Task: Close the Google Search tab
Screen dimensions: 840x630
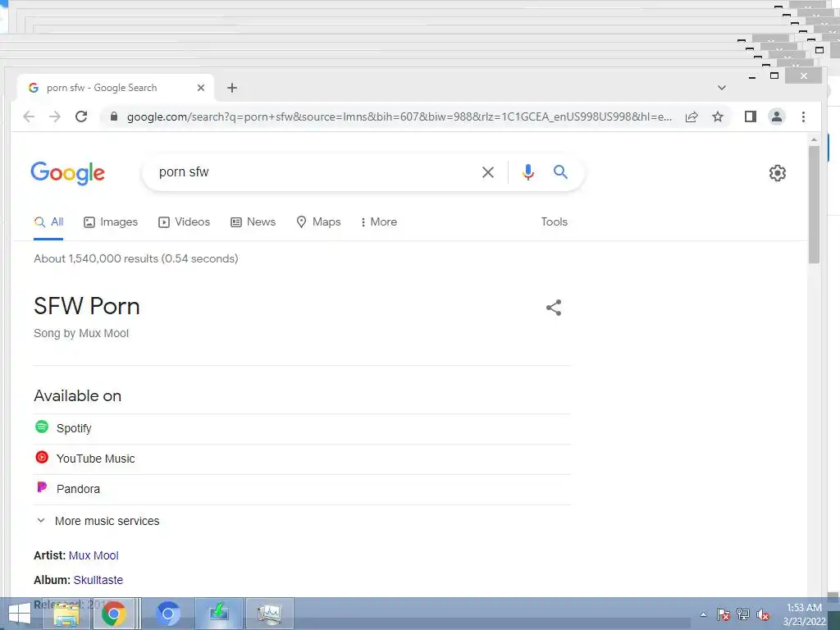Action: pyautogui.click(x=201, y=88)
